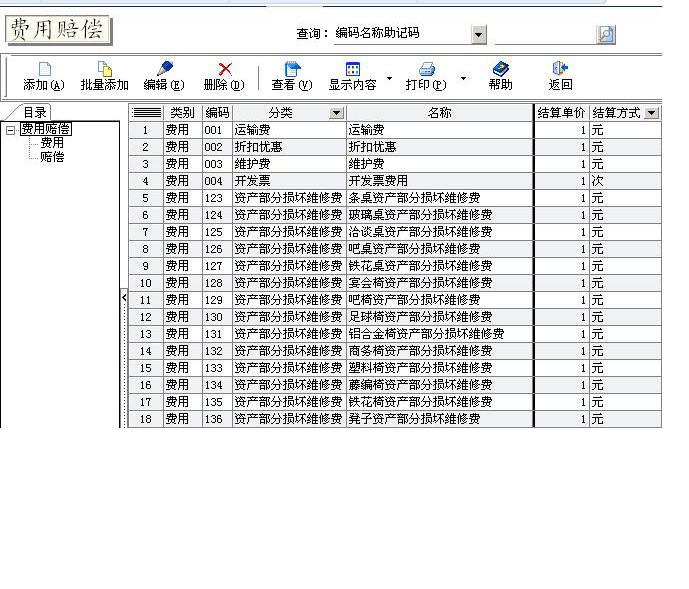689x589 pixels.
Task: Click the 类别 column header
Action: click(182, 113)
